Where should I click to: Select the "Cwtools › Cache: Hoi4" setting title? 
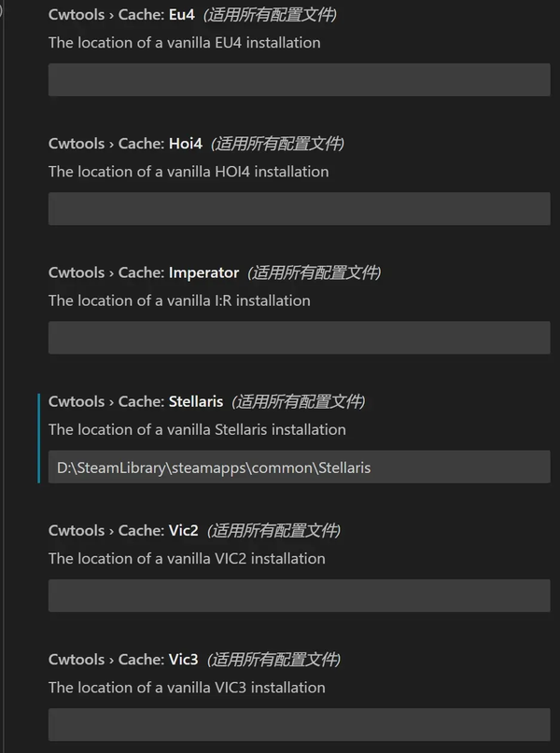pos(125,144)
